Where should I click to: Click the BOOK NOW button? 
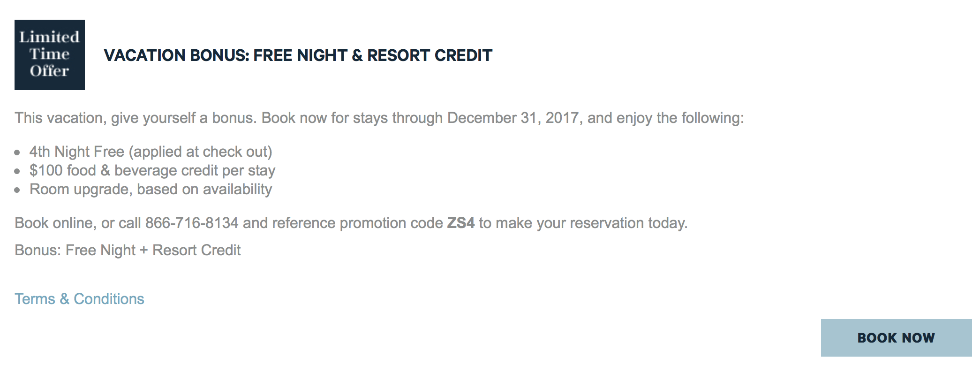coord(896,338)
